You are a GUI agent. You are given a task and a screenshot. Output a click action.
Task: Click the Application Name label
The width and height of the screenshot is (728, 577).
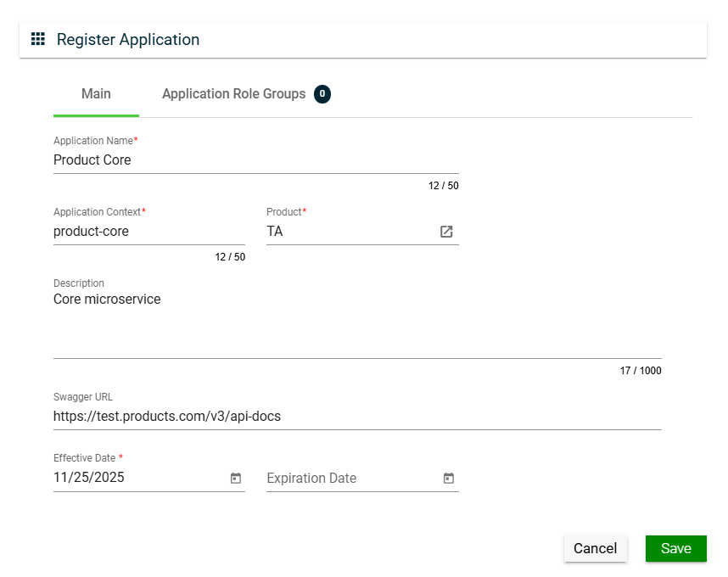tap(93, 141)
